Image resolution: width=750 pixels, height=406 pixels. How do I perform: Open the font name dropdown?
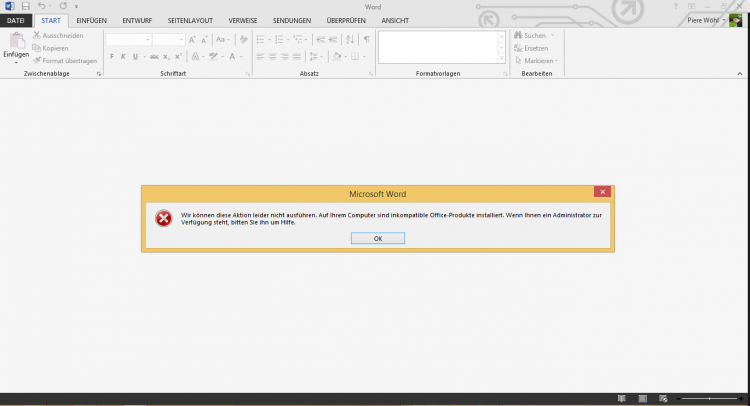(x=148, y=40)
